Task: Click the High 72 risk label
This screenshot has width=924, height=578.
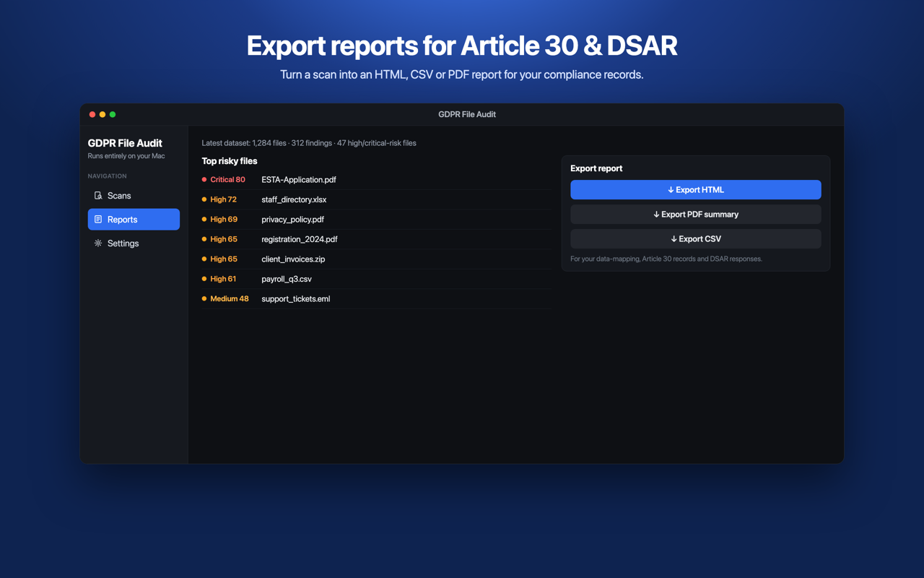Action: tap(223, 199)
